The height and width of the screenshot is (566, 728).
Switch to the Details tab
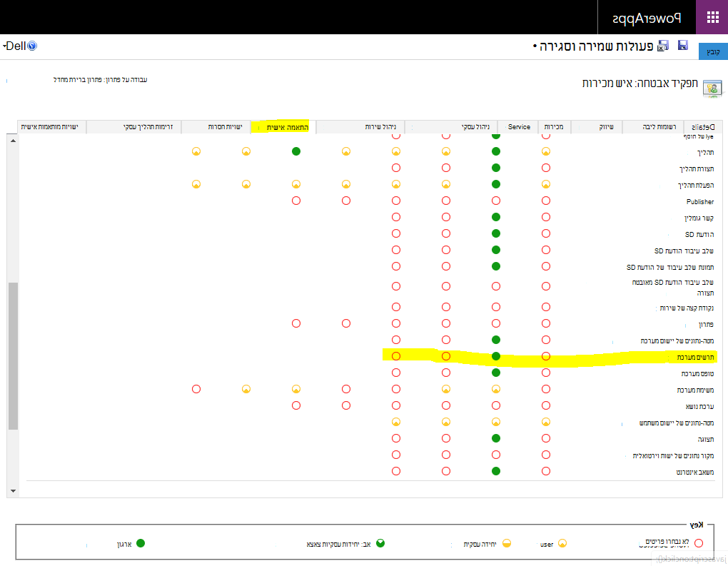703,127
